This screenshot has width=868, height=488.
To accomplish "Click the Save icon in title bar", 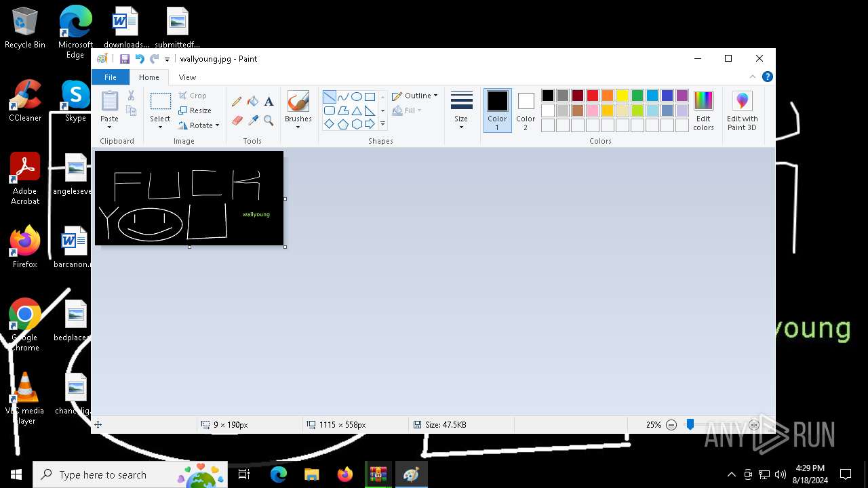I will [x=125, y=59].
